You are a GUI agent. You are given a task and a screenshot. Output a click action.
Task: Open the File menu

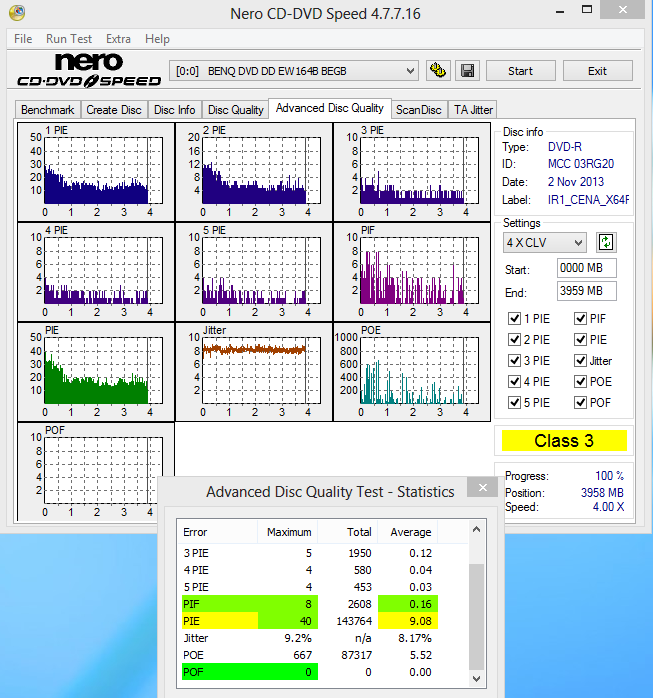click(x=23, y=39)
